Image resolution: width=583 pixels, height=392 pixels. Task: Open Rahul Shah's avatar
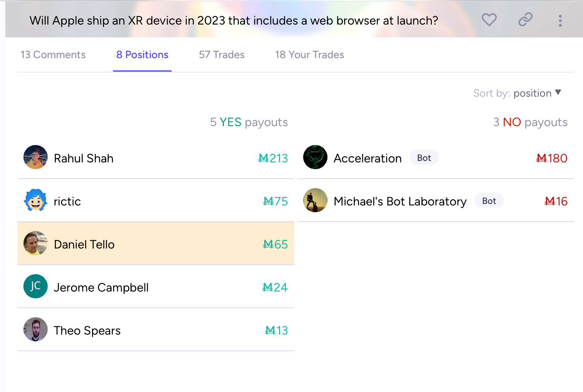[x=36, y=157]
